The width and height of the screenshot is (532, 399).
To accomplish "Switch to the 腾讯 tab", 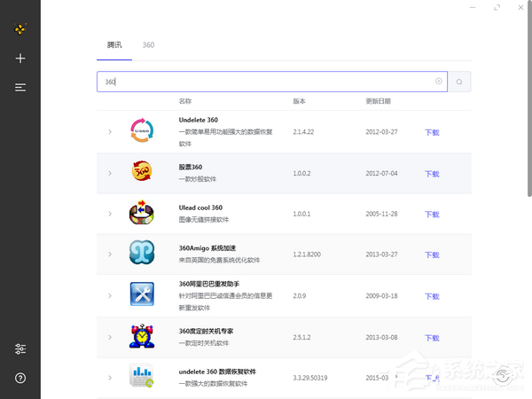I will point(114,44).
